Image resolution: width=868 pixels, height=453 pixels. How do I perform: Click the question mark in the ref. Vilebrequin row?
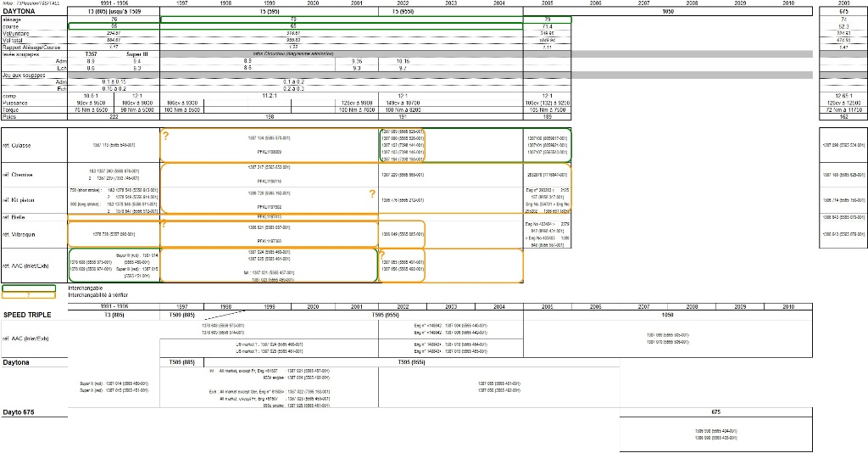[x=164, y=224]
